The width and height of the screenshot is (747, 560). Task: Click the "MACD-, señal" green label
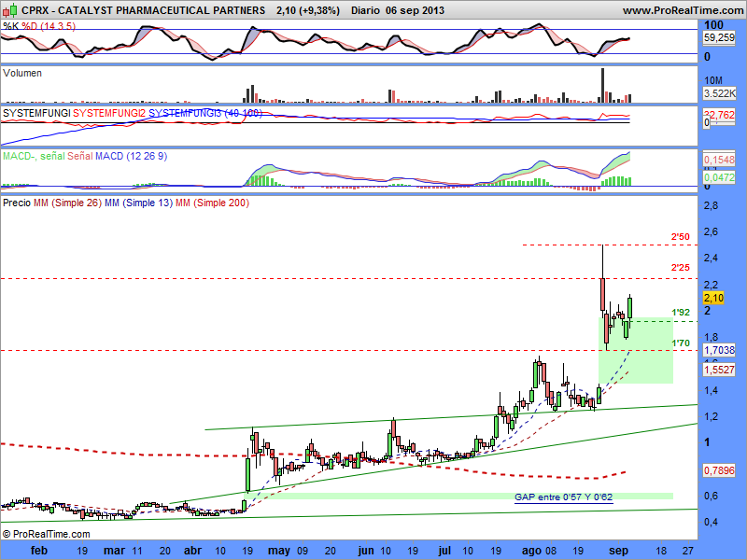pyautogui.click(x=34, y=156)
